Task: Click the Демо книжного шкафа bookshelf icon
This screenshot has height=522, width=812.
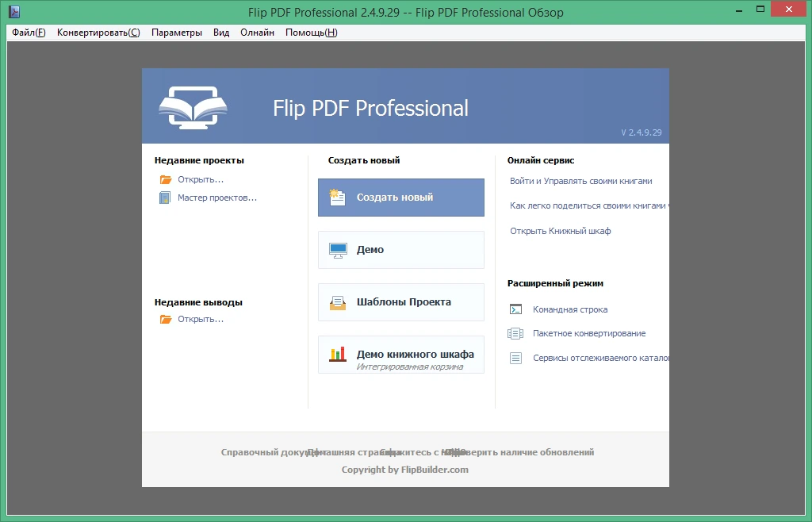Action: tap(338, 355)
